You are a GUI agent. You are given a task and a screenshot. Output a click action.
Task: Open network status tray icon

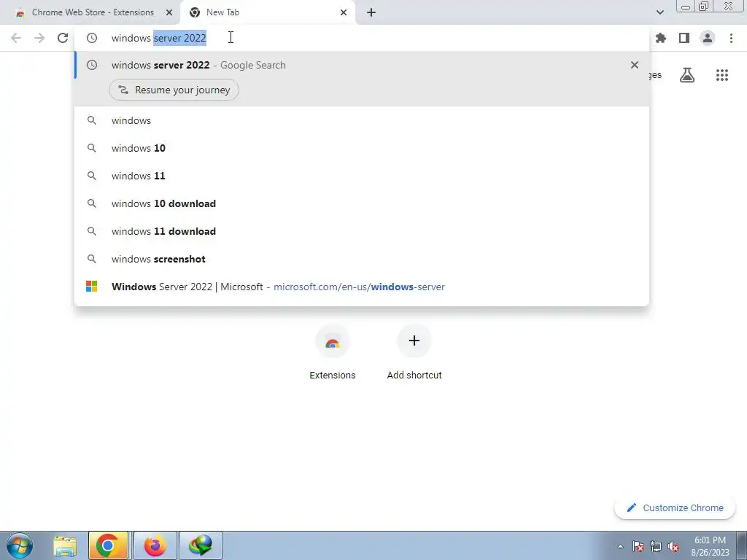[x=656, y=546]
